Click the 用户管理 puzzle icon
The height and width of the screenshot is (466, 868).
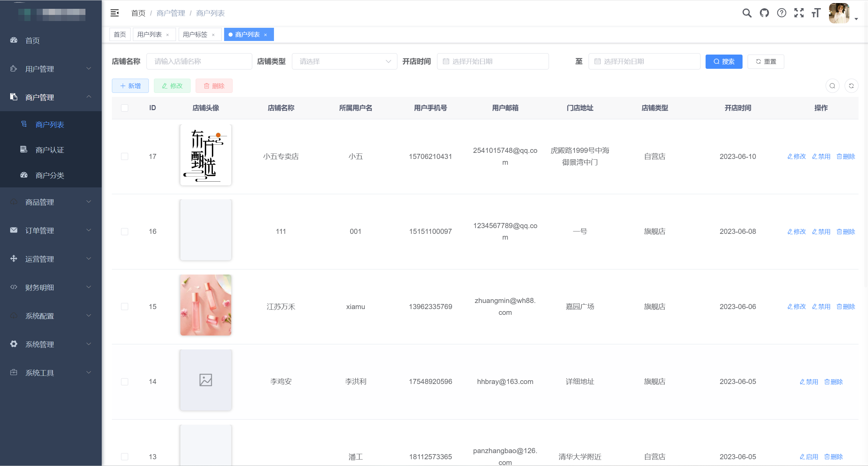tap(14, 69)
